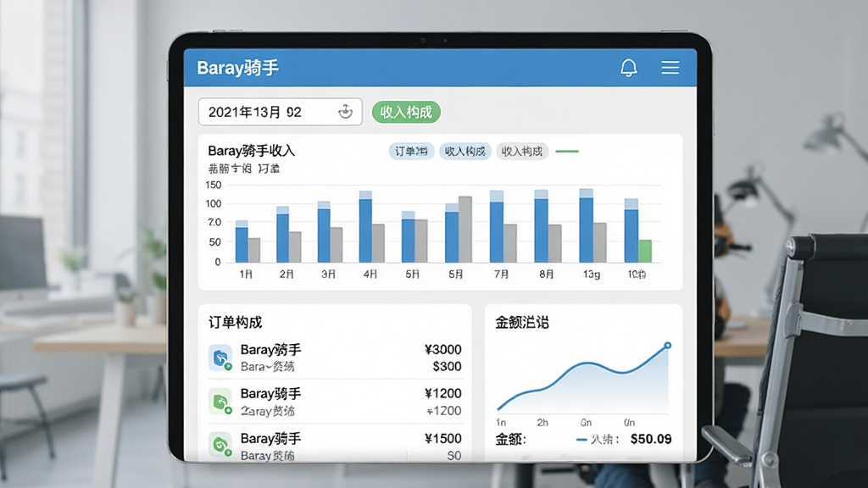868x488 pixels.
Task: Click the Baray骑手 title in the header
Action: (238, 68)
